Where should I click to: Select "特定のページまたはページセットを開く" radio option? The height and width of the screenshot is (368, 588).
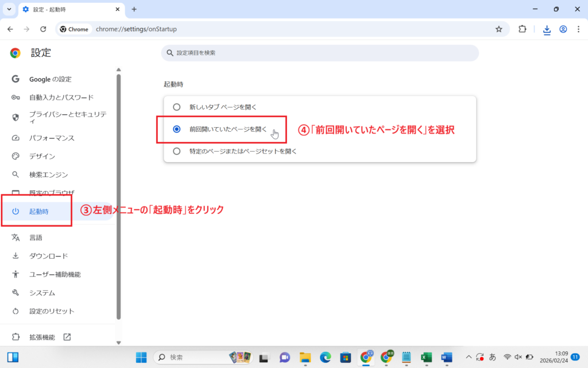tap(177, 151)
